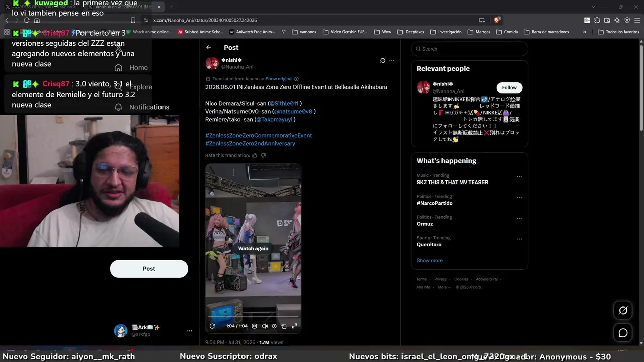
Task: Open the Brave Wallet icon
Action: pyautogui.click(x=607, y=20)
